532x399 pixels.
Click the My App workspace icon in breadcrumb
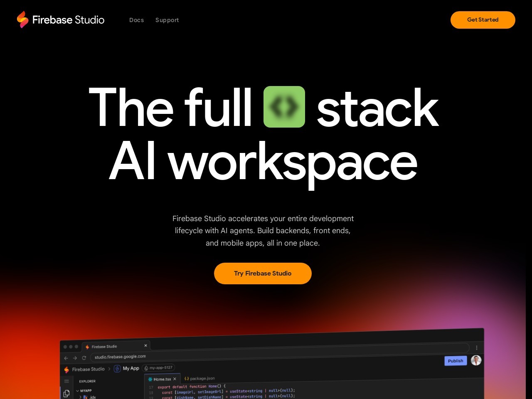coord(117,369)
